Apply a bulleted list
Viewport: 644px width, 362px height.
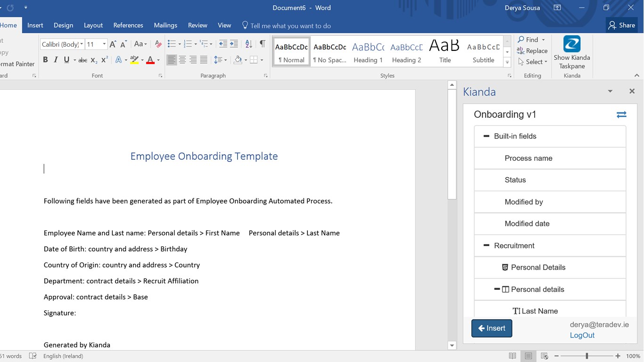click(x=171, y=44)
